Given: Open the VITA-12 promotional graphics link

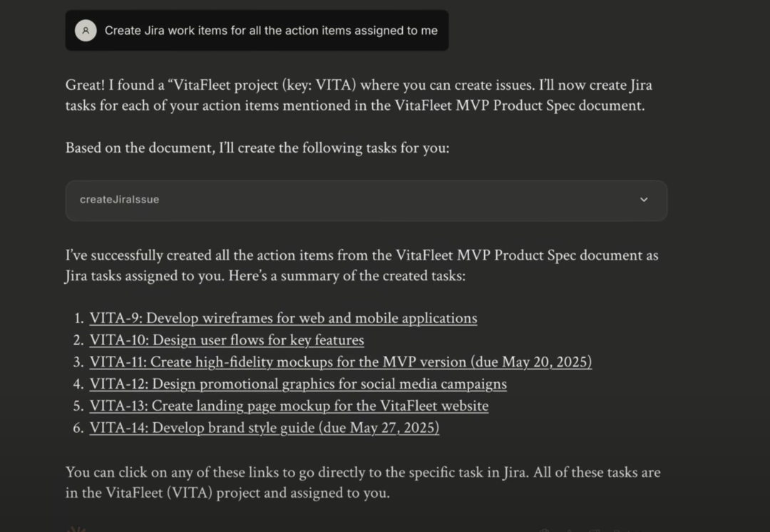Looking at the screenshot, I should click(x=298, y=384).
